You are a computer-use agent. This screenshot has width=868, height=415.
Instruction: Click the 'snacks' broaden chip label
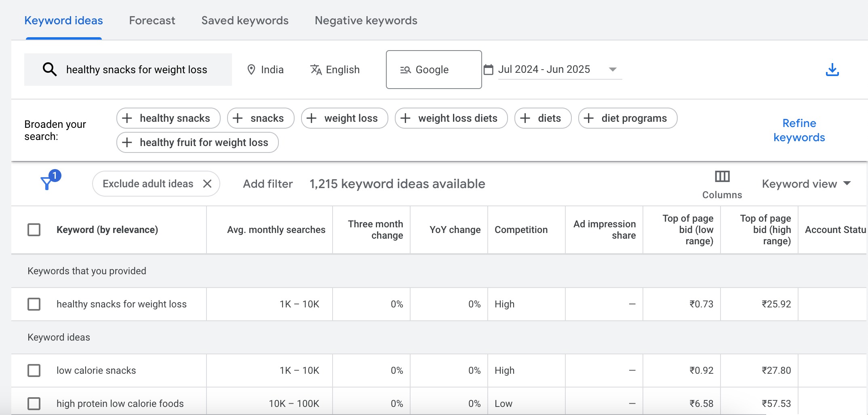tap(267, 118)
